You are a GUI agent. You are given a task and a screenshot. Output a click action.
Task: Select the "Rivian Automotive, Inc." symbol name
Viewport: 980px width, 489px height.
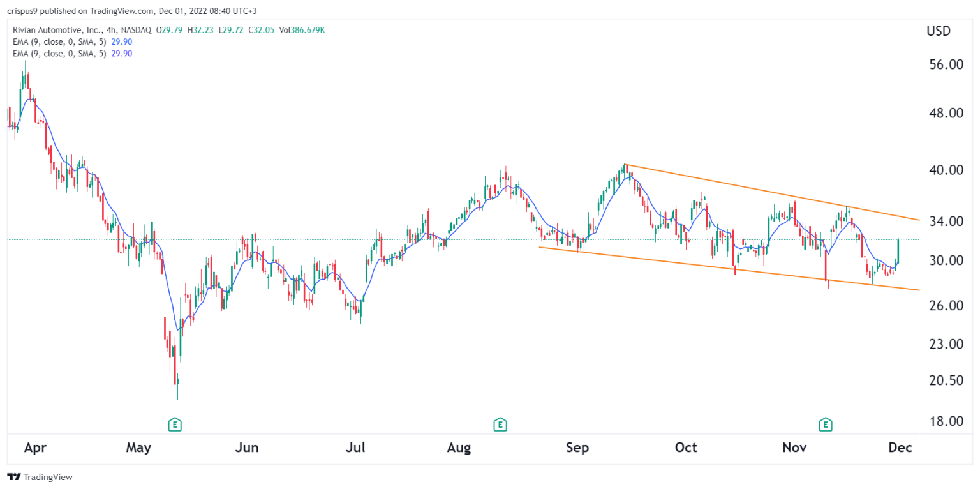[57, 29]
